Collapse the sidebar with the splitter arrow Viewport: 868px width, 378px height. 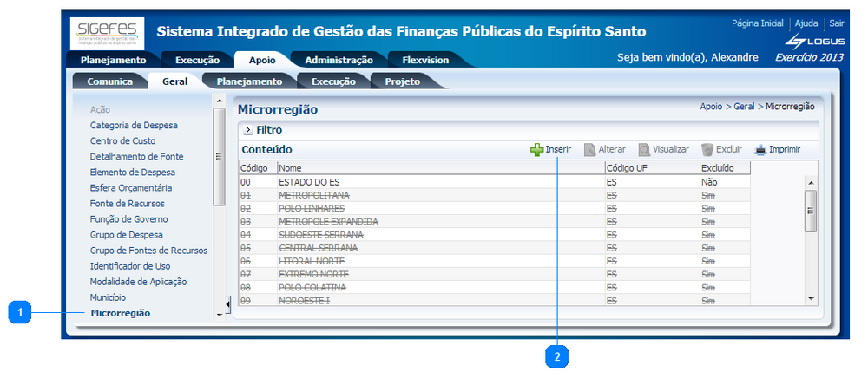[228, 303]
